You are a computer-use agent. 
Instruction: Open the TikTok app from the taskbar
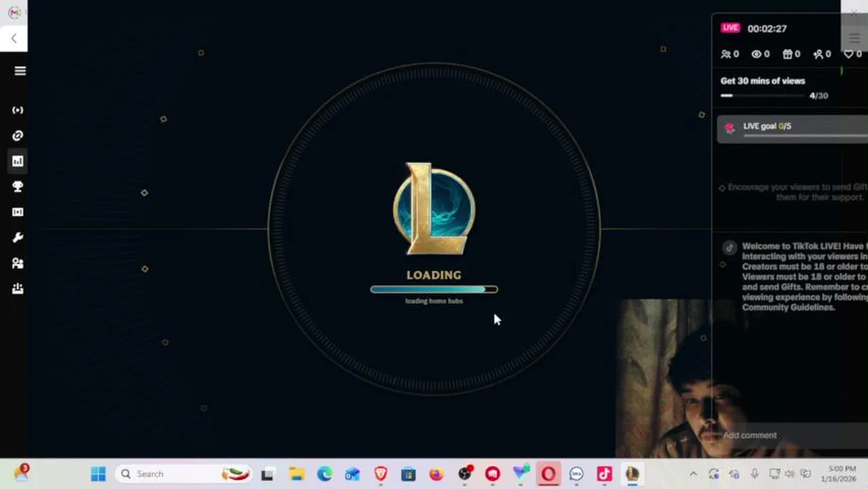pos(604,474)
